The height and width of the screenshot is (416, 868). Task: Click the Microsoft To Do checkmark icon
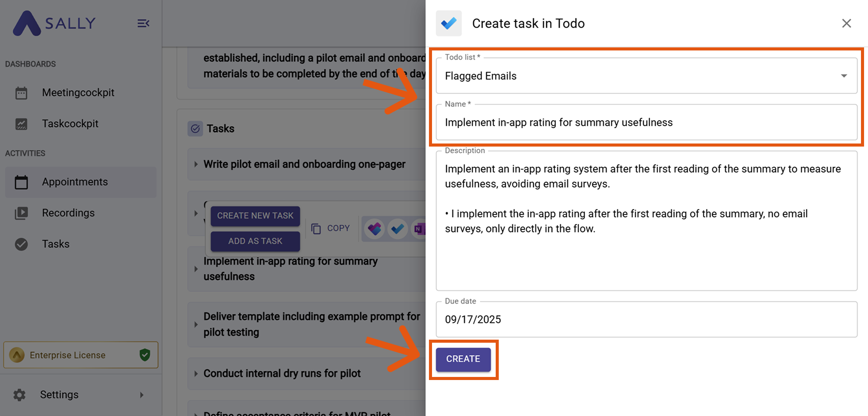click(398, 229)
